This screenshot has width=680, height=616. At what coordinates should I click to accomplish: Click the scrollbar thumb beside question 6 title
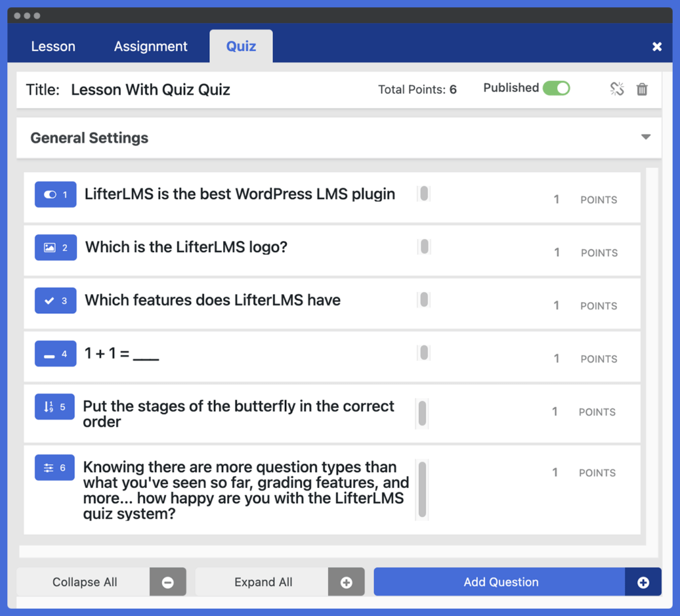422,490
